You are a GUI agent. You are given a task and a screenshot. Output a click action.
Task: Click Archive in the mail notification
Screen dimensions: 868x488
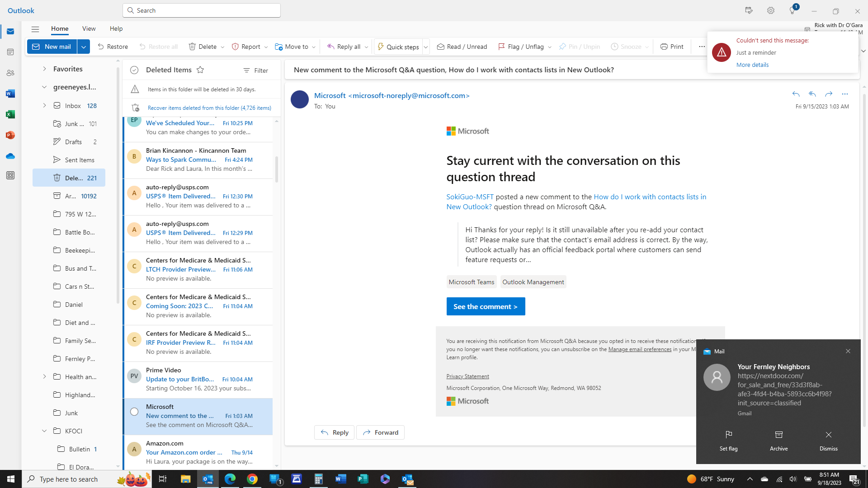779,441
